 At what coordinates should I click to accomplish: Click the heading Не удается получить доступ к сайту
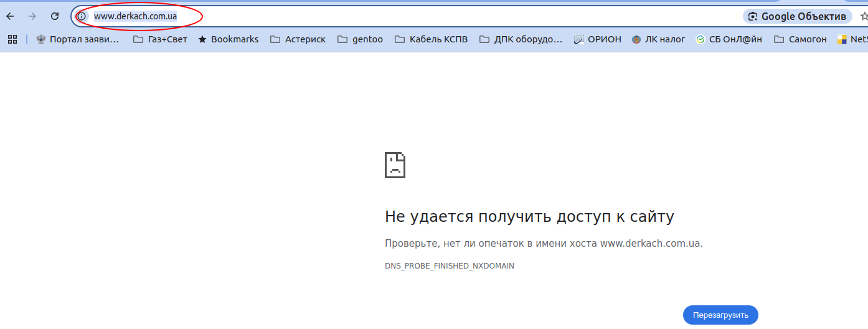[529, 217]
